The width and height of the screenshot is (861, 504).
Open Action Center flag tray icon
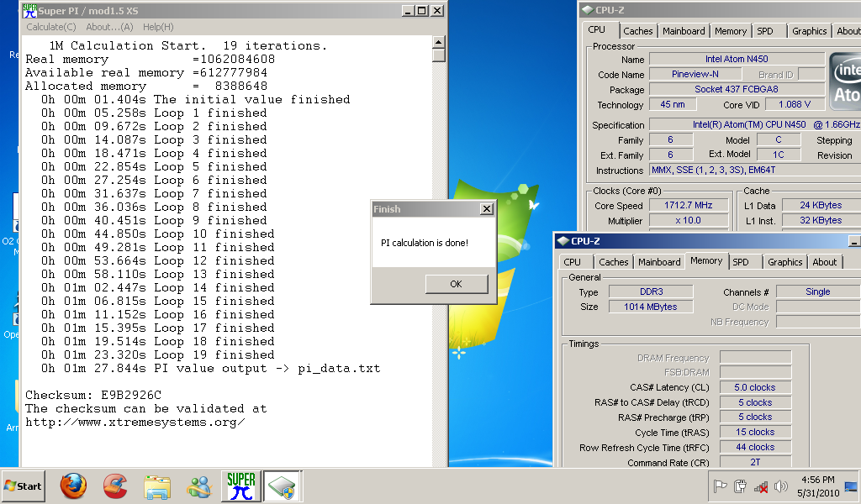click(x=720, y=486)
